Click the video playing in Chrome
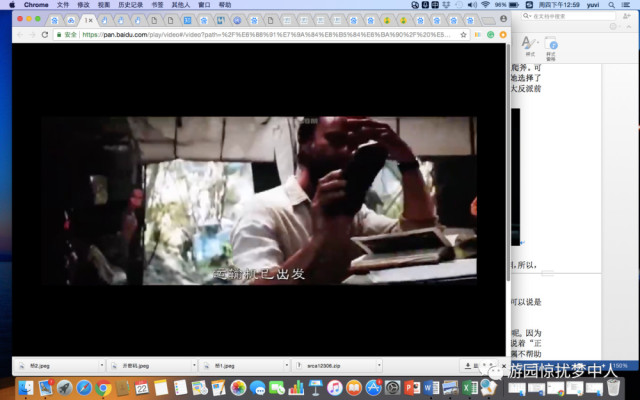The width and height of the screenshot is (640, 400). [259, 201]
